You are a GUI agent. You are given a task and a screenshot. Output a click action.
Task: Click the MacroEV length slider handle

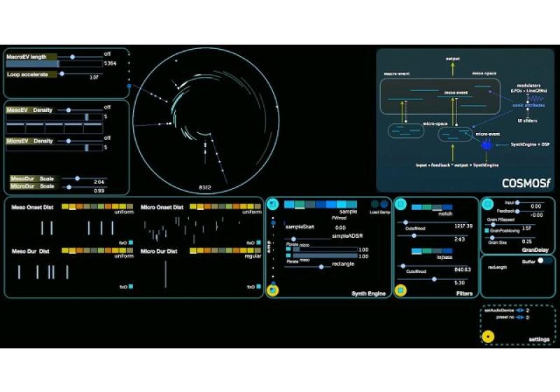[x=73, y=57]
